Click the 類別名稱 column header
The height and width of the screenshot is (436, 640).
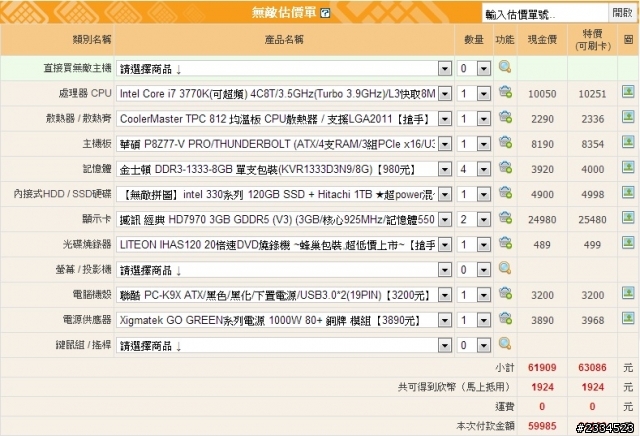click(92, 40)
